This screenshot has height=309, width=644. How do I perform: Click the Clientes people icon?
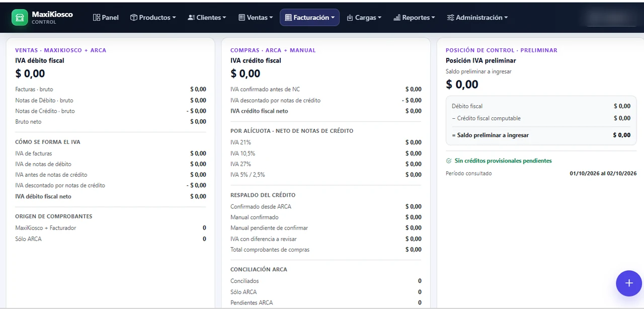pos(191,18)
